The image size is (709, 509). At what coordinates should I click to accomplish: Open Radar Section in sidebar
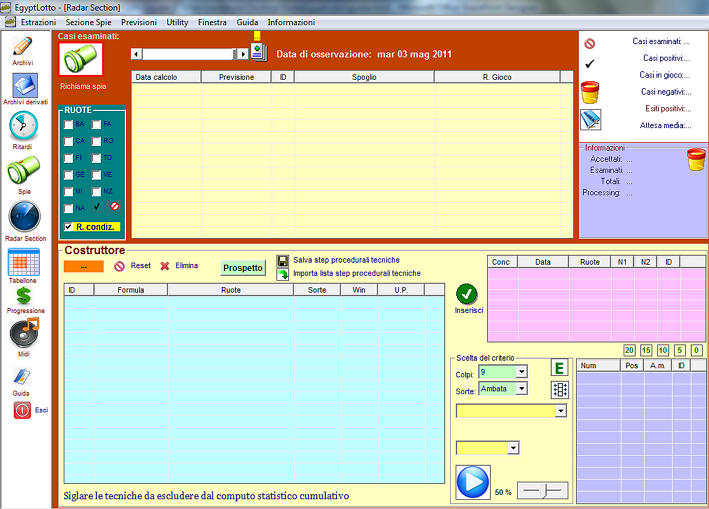coord(24,216)
